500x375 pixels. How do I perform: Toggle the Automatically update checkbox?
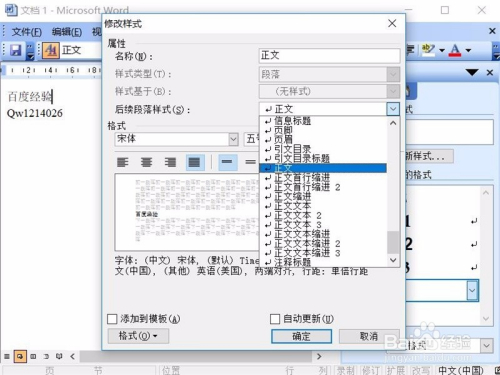coord(275,319)
